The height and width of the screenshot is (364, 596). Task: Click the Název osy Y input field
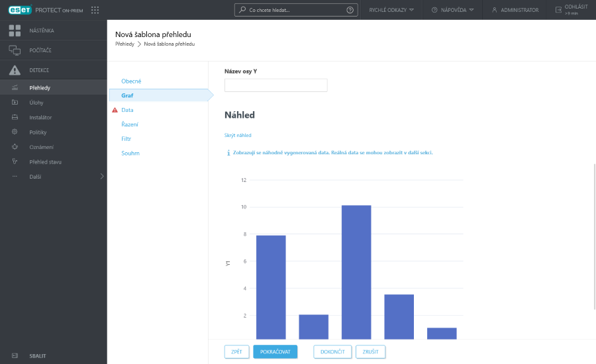click(275, 85)
